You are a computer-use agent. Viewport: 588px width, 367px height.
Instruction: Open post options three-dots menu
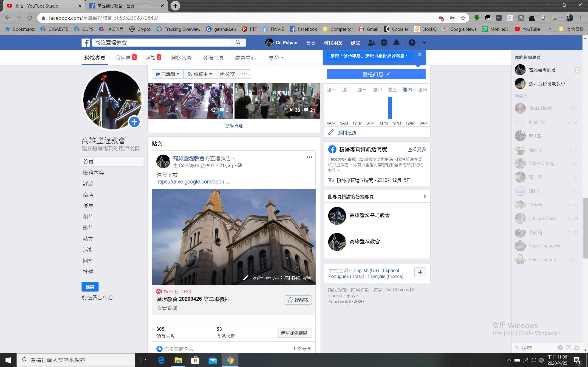pyautogui.click(x=309, y=157)
